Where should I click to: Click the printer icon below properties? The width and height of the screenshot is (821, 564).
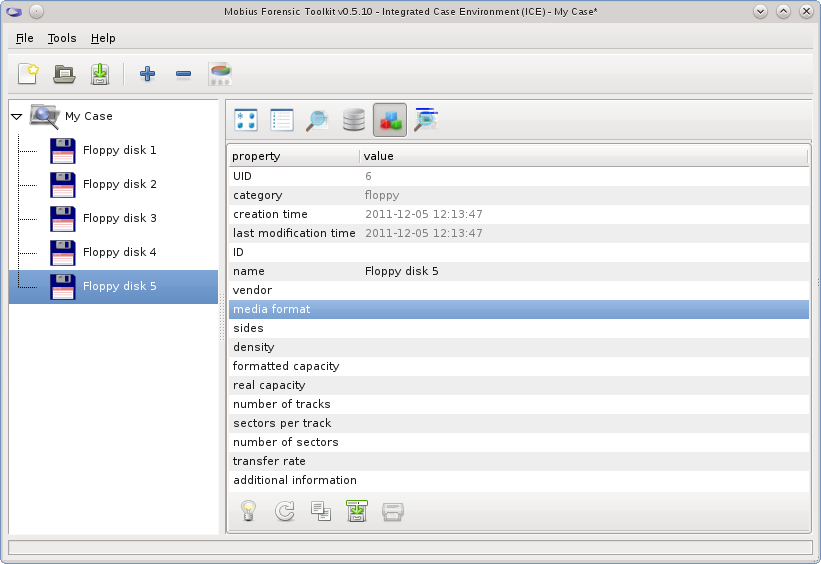click(393, 512)
